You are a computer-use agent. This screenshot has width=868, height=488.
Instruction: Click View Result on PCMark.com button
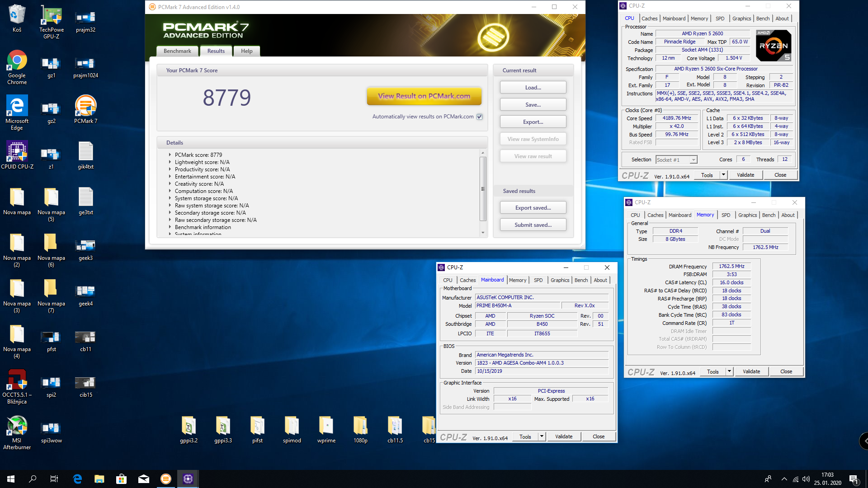[424, 96]
